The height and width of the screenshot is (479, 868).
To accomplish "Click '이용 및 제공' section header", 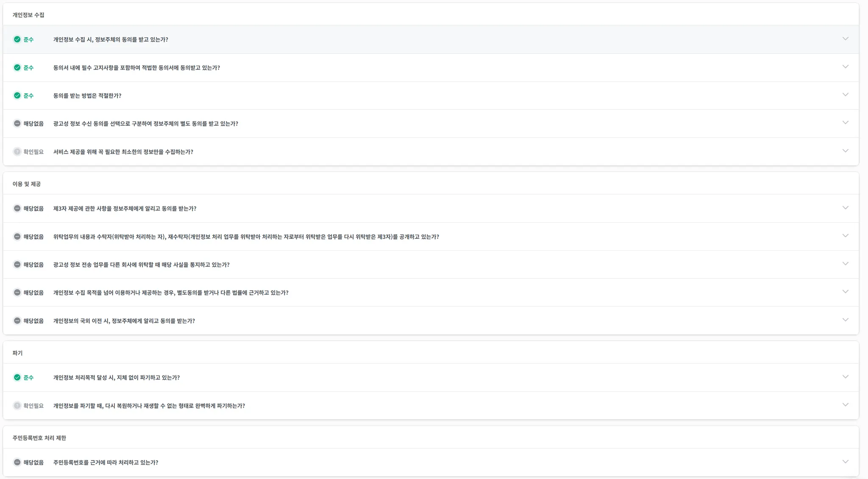I will click(27, 184).
